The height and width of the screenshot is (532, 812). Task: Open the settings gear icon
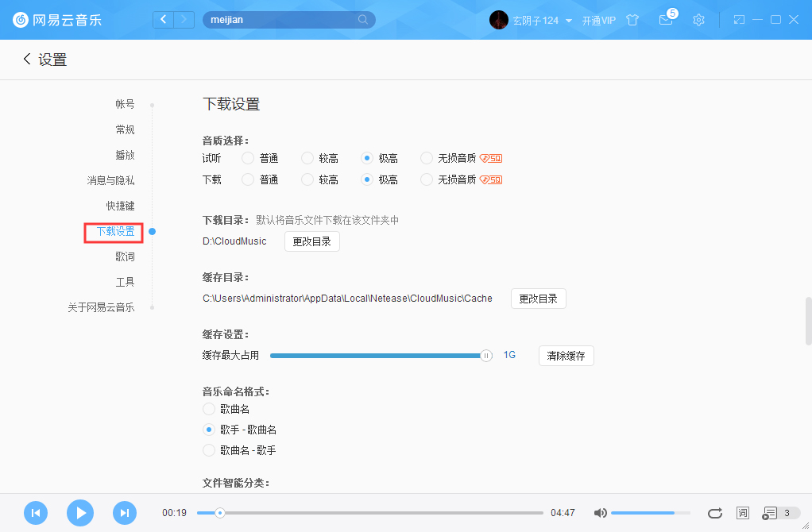point(698,19)
